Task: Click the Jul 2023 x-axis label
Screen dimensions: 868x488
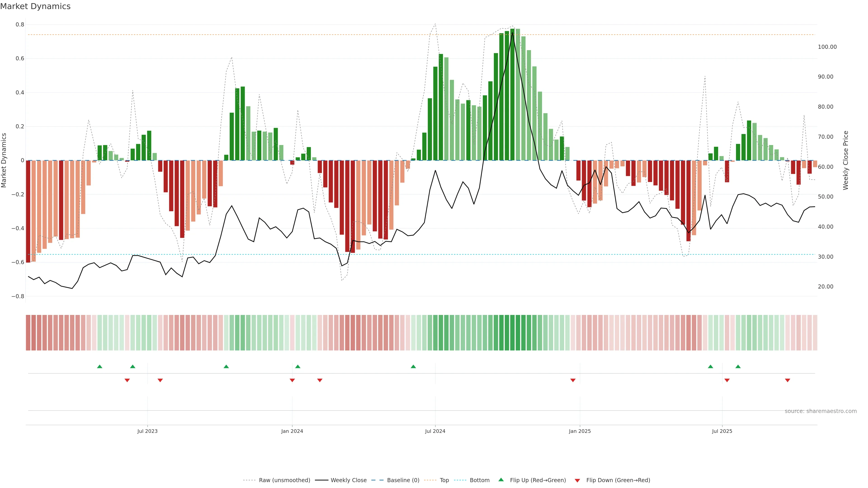Action: 147,431
